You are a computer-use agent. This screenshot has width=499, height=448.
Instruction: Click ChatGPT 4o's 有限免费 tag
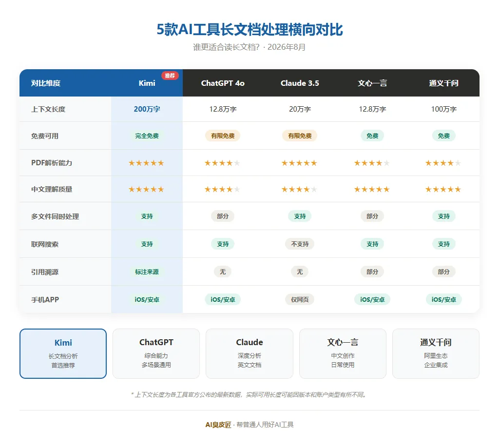point(223,136)
